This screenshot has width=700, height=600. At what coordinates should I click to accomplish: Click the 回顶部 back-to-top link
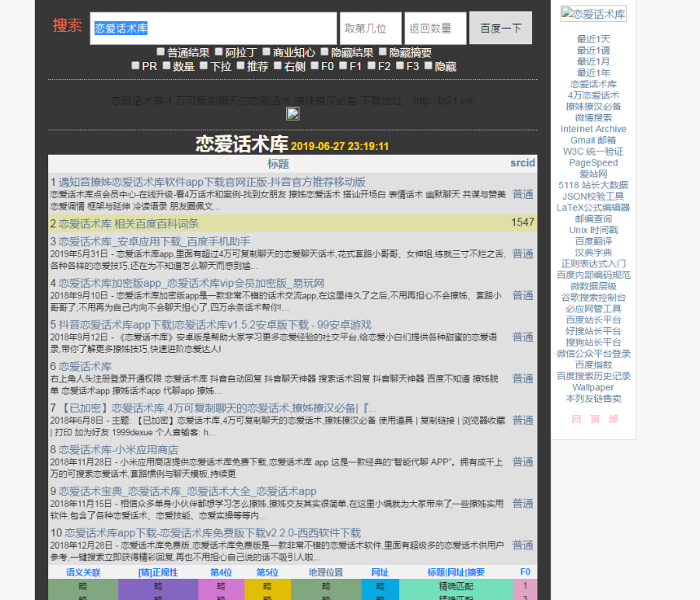[x=593, y=417]
